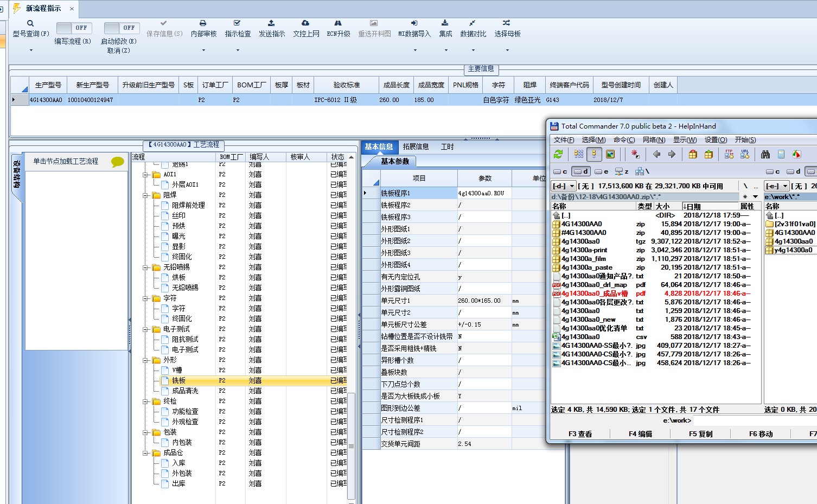
Task: Click the 型号查询 search icon
Action: pyautogui.click(x=30, y=23)
